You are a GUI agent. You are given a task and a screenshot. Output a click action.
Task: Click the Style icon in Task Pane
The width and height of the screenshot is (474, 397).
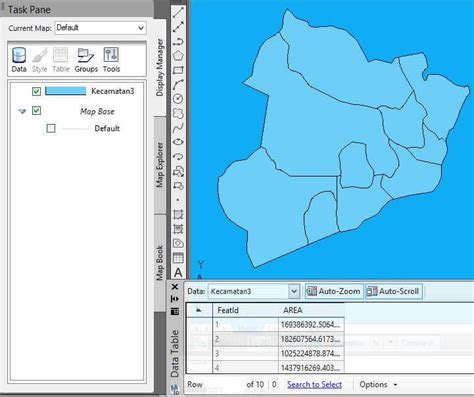click(39, 60)
